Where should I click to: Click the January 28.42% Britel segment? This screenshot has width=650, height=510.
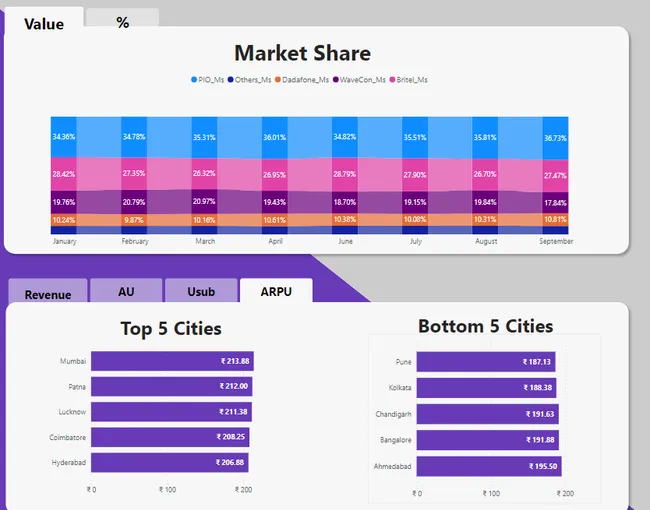[x=63, y=174]
